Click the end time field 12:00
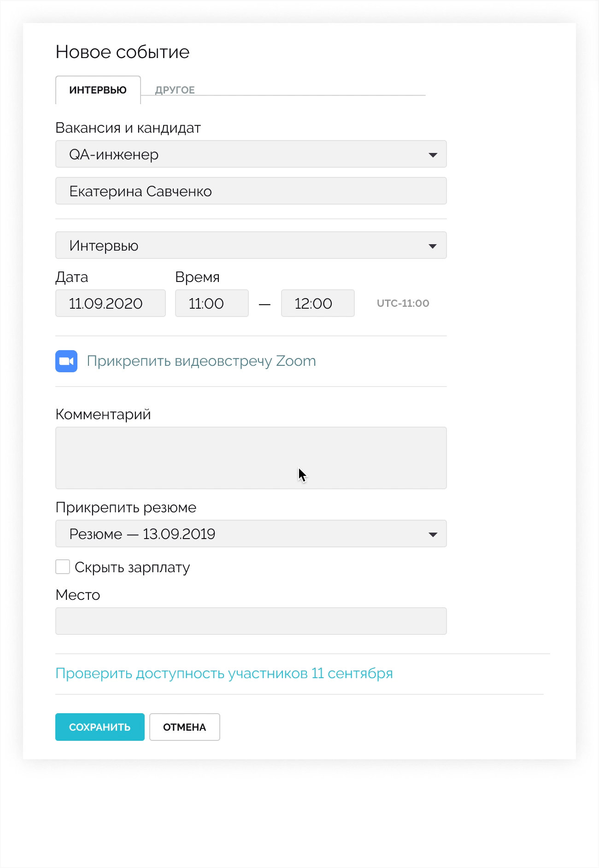Viewport: 599px width, 868px height. point(317,304)
